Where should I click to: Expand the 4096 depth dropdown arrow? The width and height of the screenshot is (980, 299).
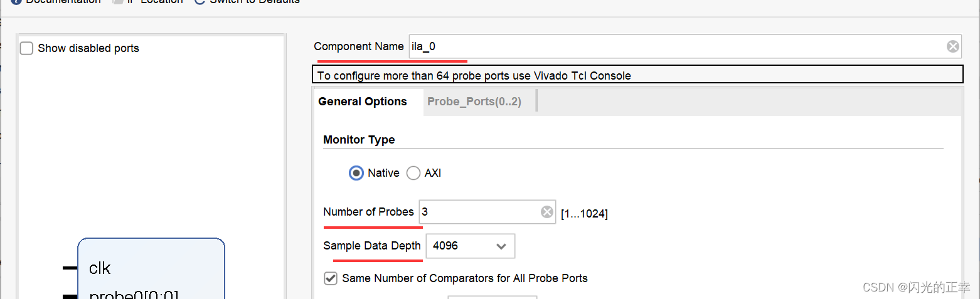pos(501,246)
